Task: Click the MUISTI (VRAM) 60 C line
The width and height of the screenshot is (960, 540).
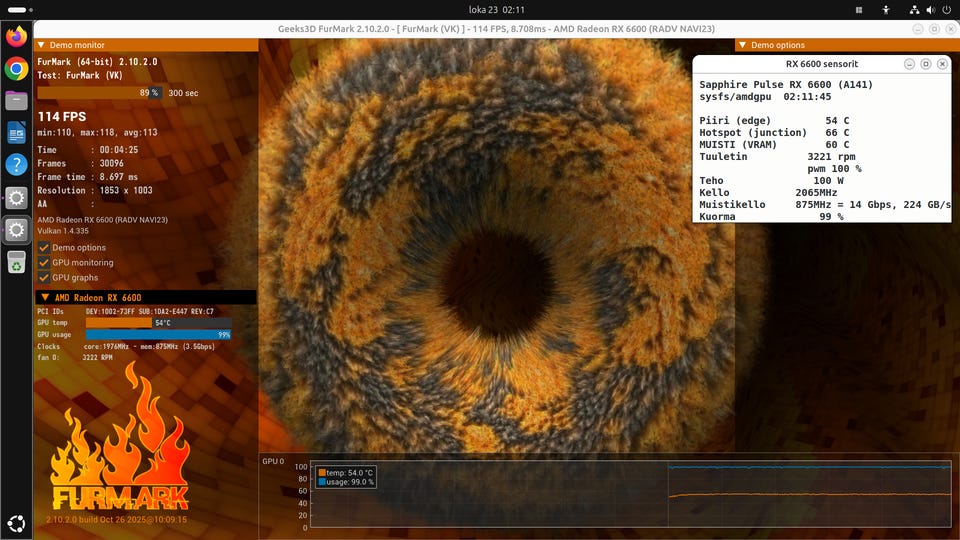Action: [x=774, y=144]
